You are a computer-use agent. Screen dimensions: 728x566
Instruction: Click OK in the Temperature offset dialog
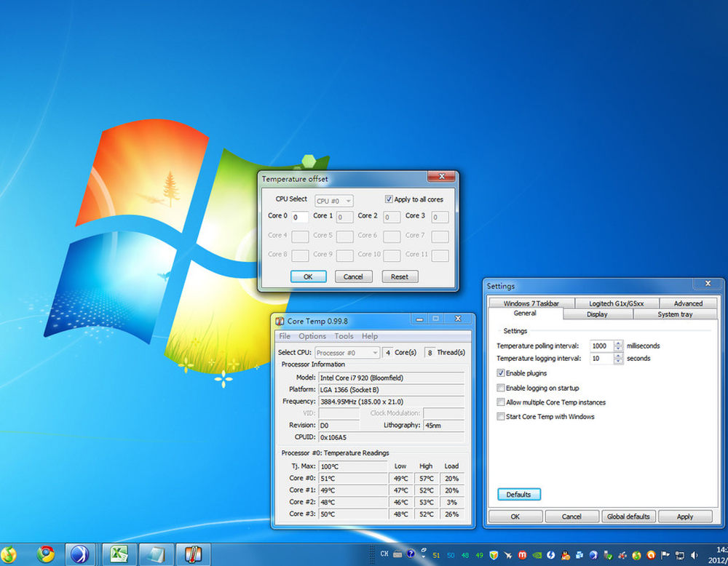308,276
